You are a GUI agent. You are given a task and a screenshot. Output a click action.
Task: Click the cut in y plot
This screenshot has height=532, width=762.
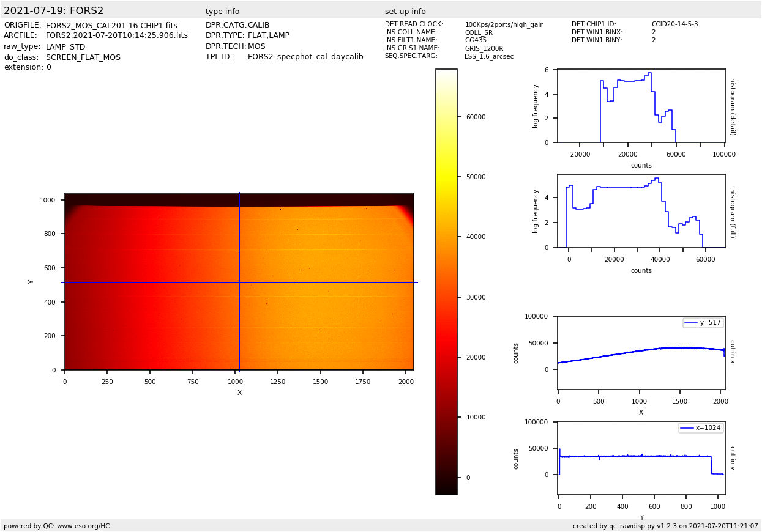click(641, 457)
